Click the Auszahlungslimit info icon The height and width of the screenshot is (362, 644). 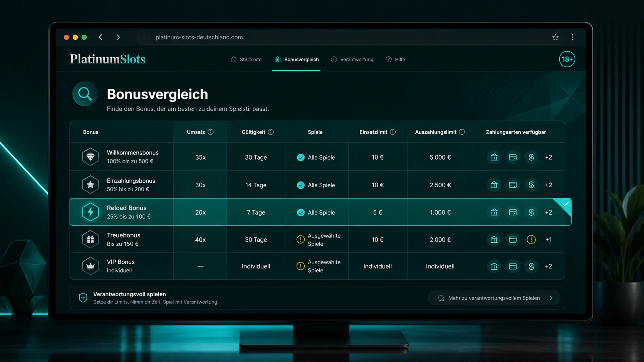(x=462, y=132)
